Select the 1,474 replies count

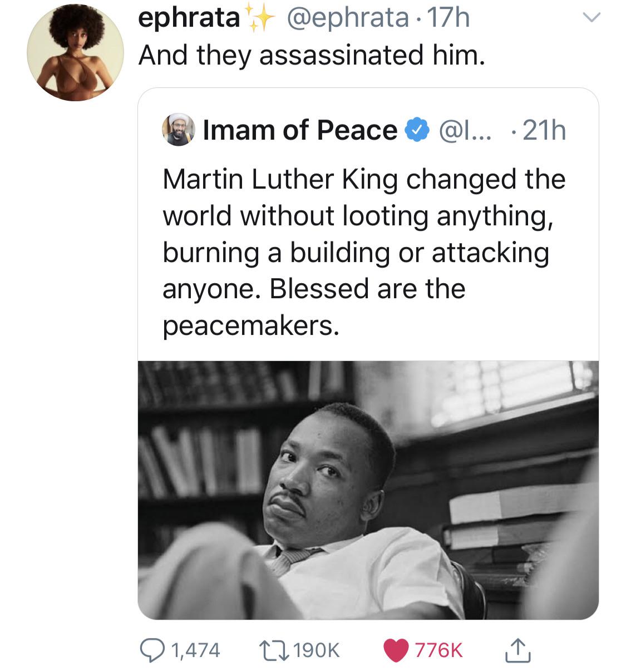tap(195, 649)
